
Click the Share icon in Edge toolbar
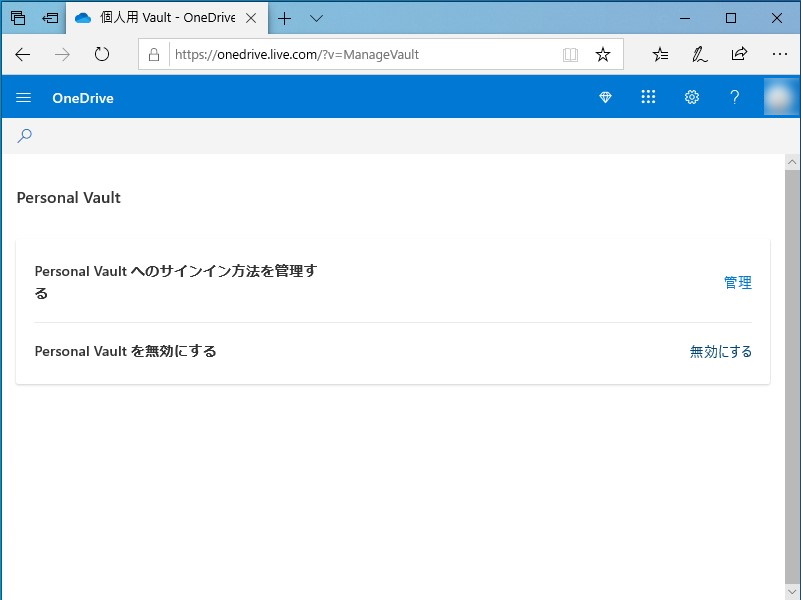(739, 55)
